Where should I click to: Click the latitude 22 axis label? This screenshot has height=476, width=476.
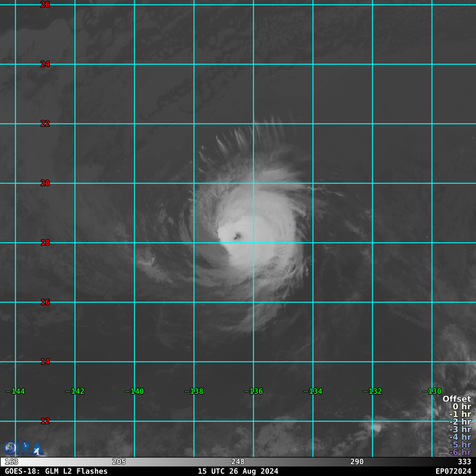click(45, 124)
